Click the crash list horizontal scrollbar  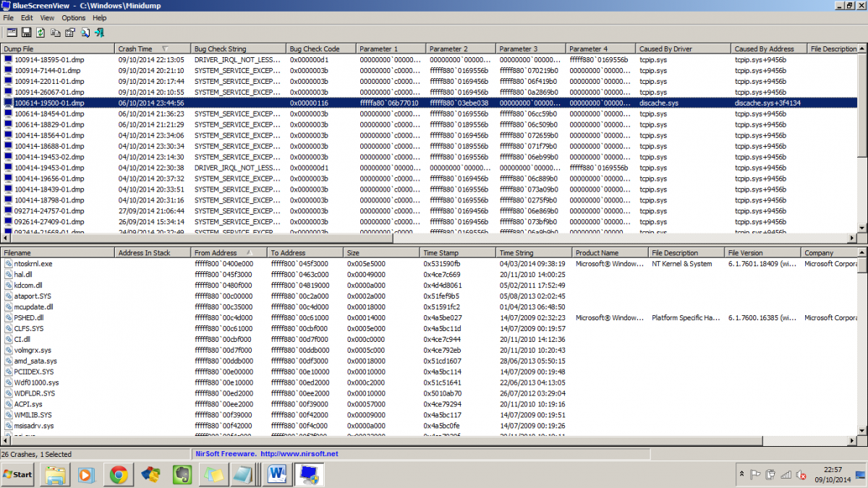429,239
